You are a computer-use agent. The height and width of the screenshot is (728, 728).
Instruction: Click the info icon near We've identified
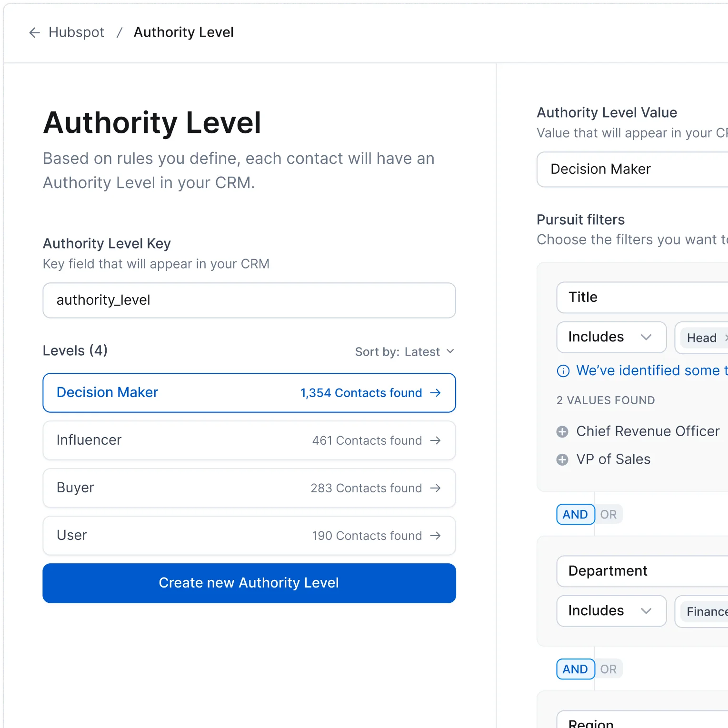(x=563, y=370)
